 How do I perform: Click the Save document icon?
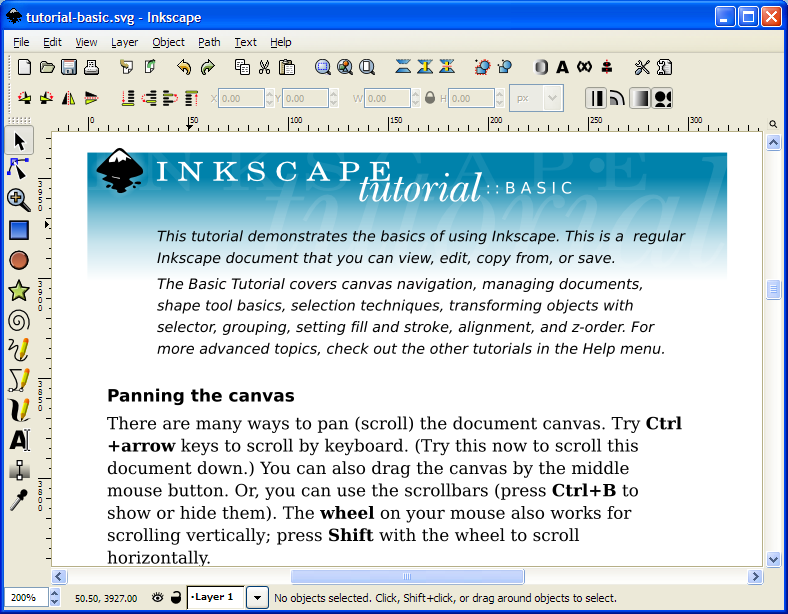pyautogui.click(x=69, y=67)
